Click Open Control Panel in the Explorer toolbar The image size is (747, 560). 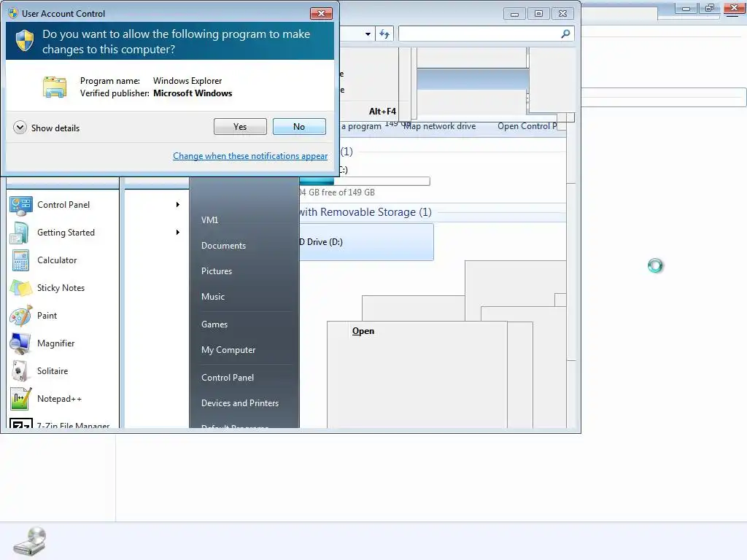pos(527,126)
